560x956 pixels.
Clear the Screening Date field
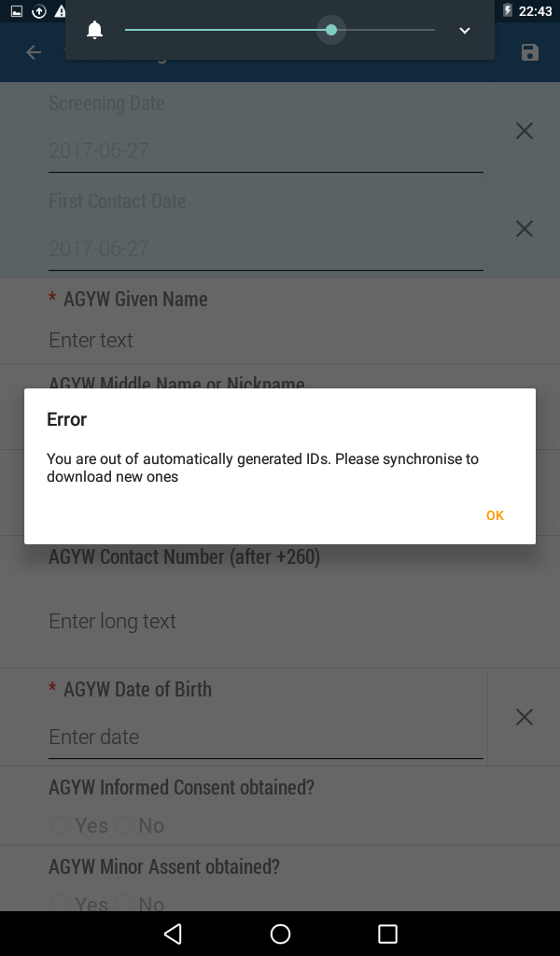[x=524, y=131]
